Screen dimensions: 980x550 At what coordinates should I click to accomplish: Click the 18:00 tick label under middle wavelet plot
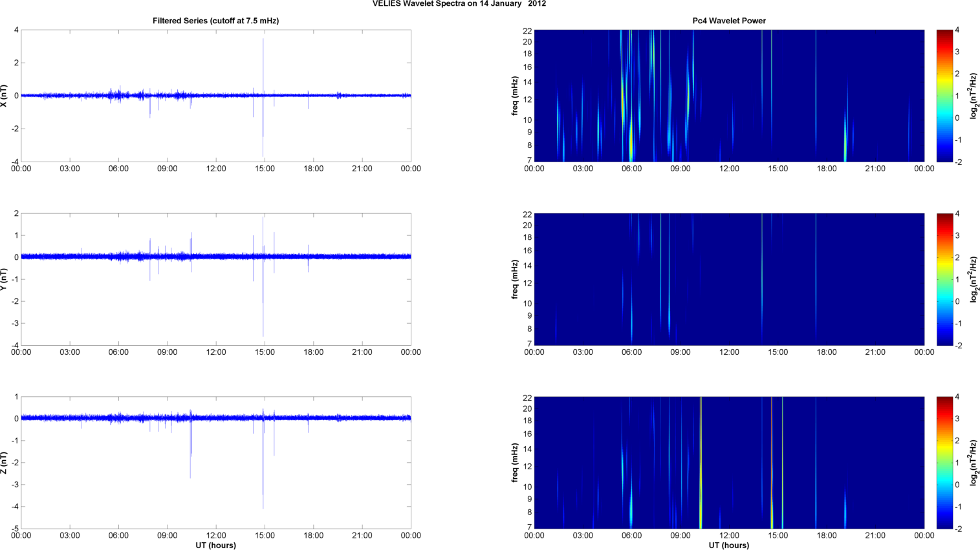(827, 352)
